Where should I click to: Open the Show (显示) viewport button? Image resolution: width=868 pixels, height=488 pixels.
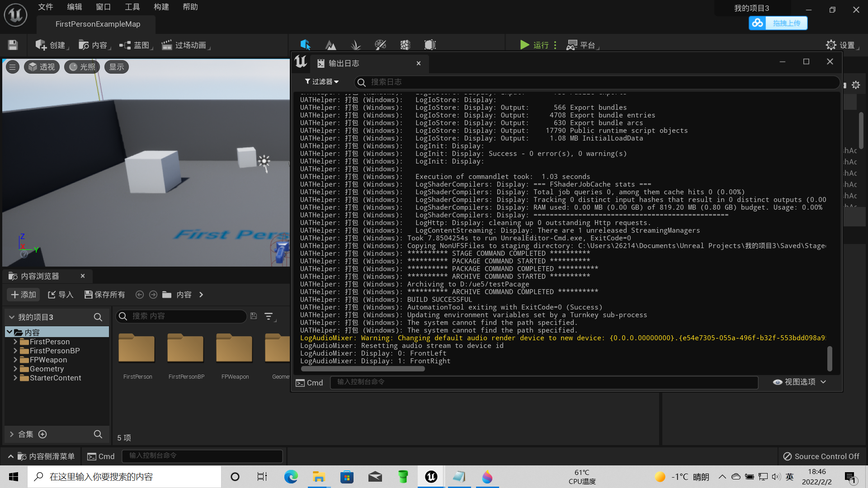tap(117, 67)
